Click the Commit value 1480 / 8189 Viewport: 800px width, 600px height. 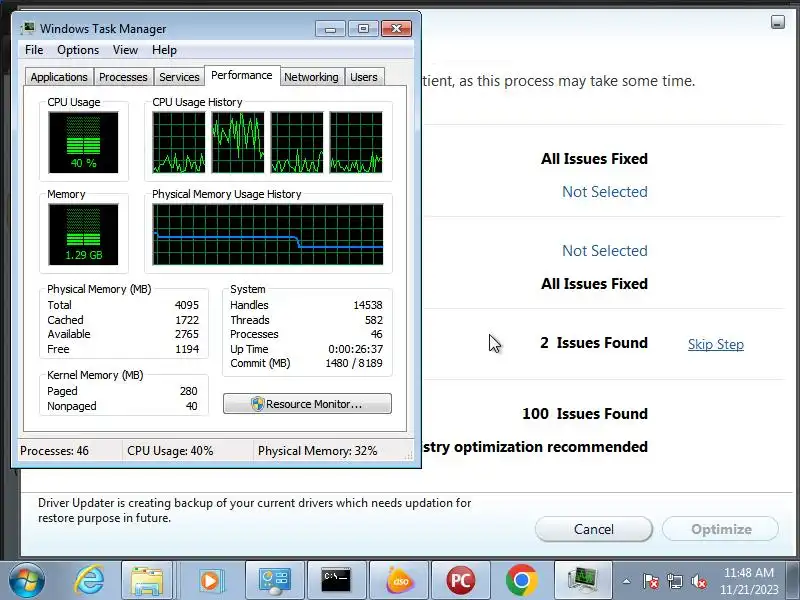coord(354,363)
